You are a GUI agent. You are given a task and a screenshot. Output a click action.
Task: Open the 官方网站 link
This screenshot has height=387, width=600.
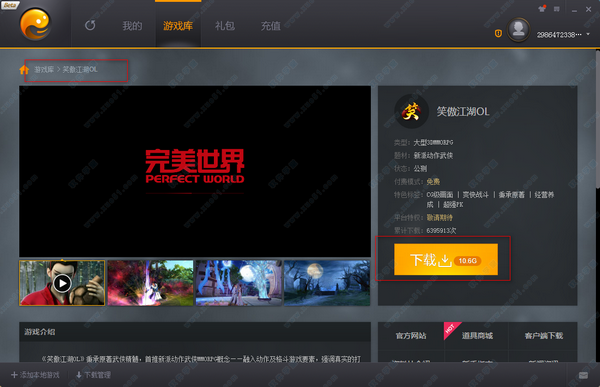(x=411, y=336)
